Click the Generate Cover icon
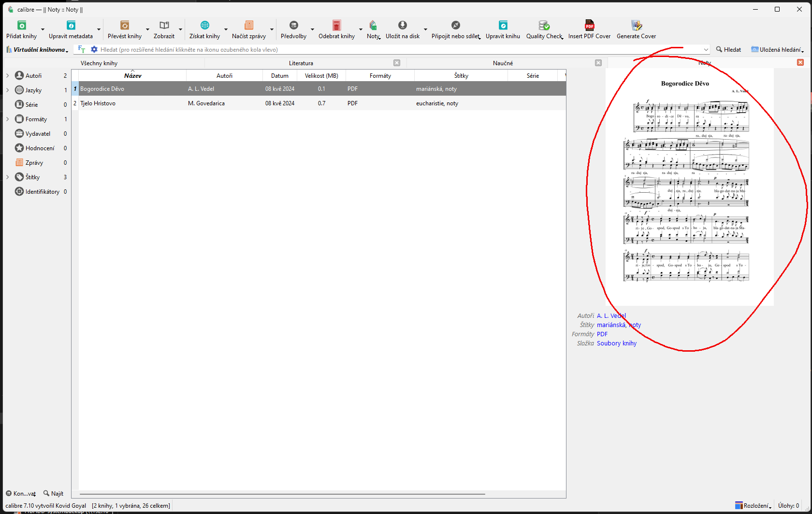Screen dimensions: 812x514 click(x=637, y=25)
